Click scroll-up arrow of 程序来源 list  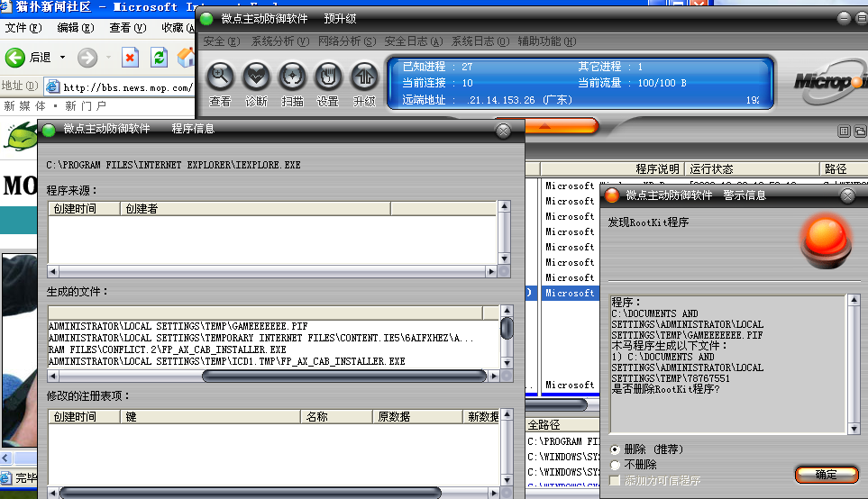coord(504,206)
